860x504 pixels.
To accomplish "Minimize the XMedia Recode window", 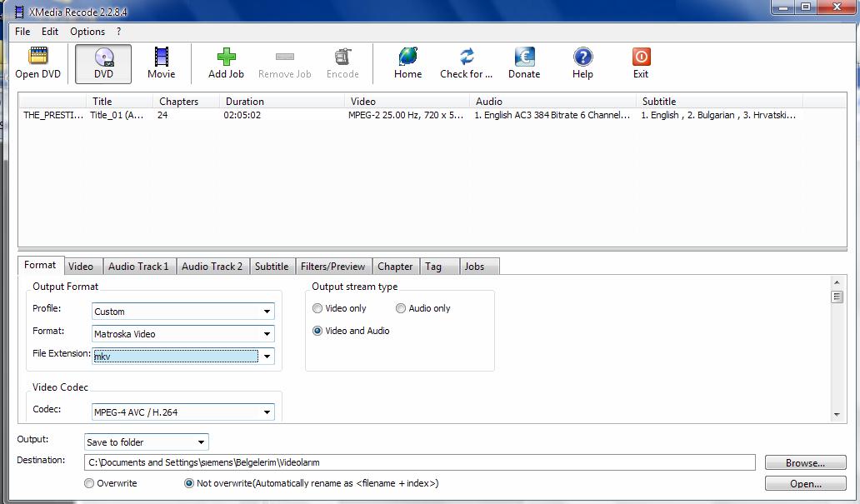I will (x=783, y=7).
